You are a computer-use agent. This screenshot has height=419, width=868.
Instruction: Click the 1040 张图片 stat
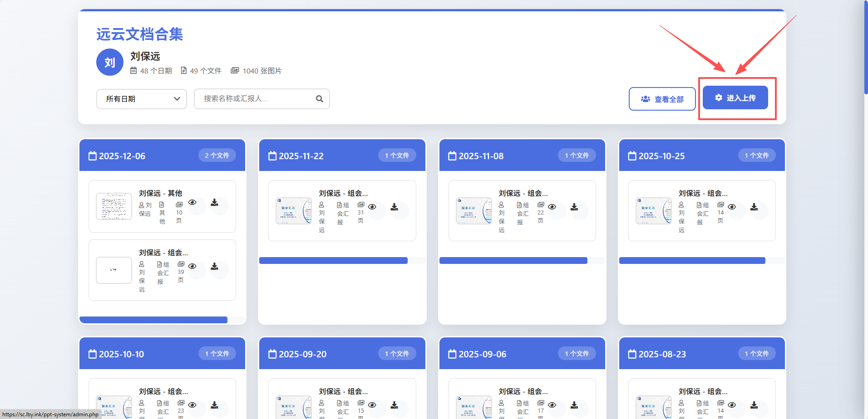coord(256,71)
